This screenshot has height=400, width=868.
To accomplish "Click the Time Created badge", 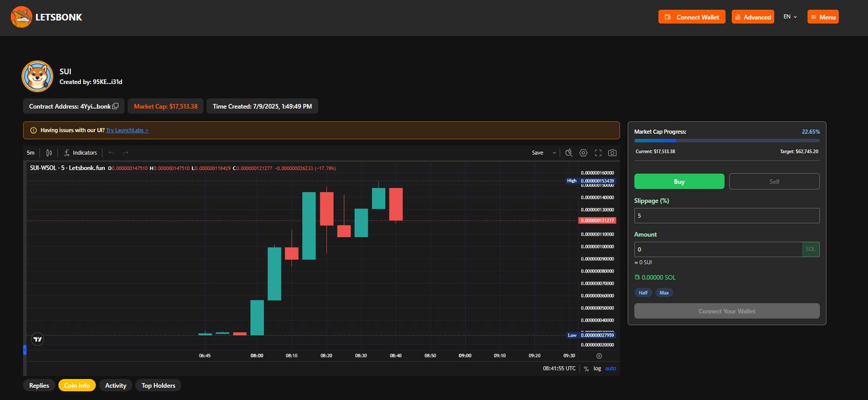I will (262, 106).
